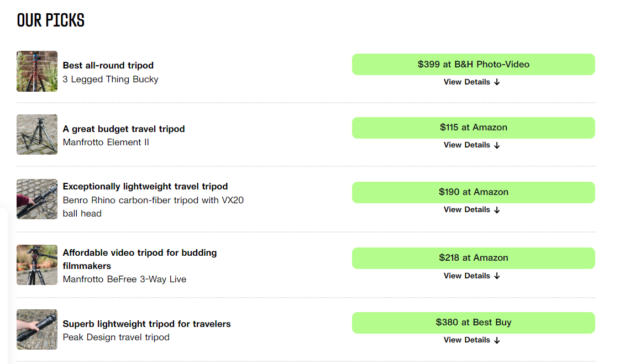Select Affordable video tripod for budding filmmakers heading

[139, 259]
